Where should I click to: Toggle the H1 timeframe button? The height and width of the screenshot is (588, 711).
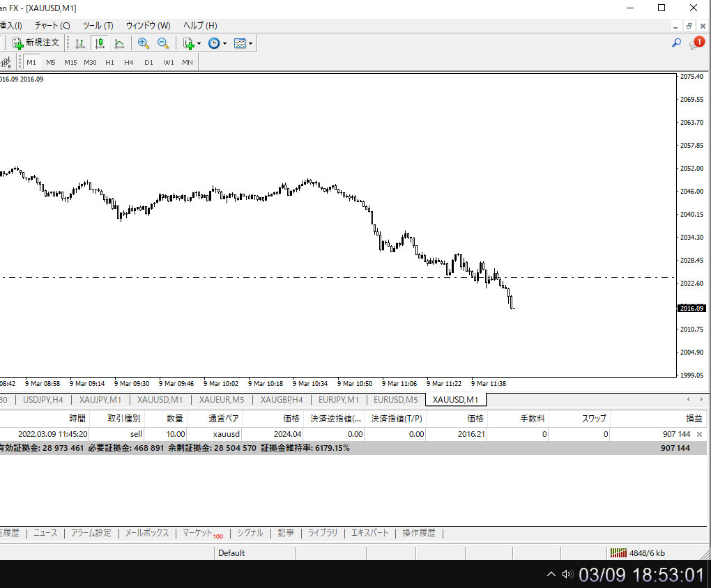[x=109, y=62]
